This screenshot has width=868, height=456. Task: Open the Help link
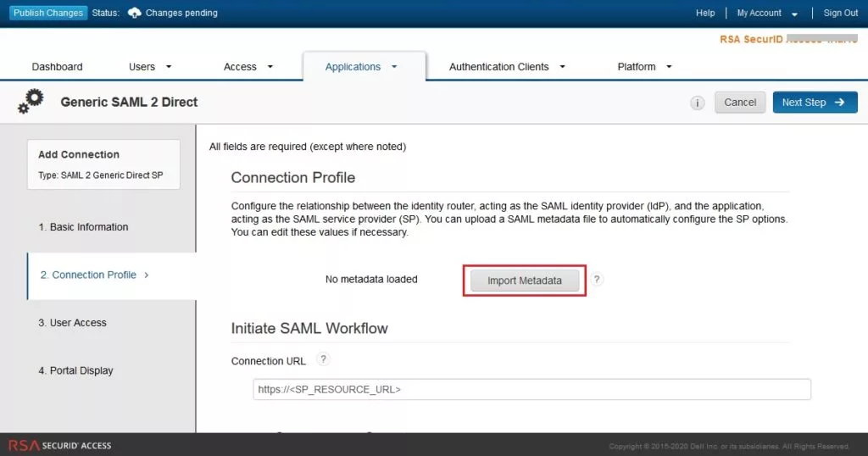705,13
